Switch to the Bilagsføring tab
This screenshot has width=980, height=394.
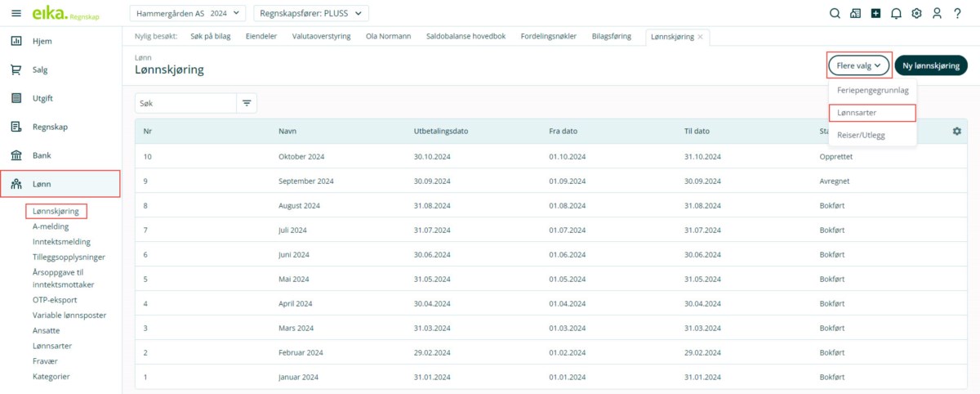pos(611,37)
